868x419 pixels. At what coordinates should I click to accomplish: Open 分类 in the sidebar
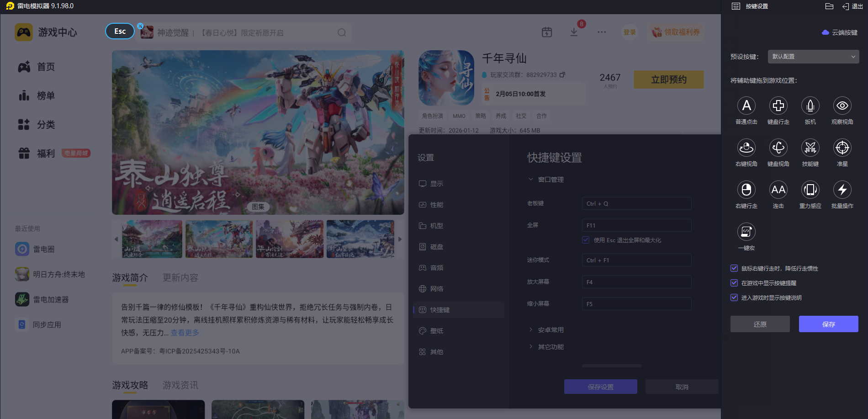point(37,124)
